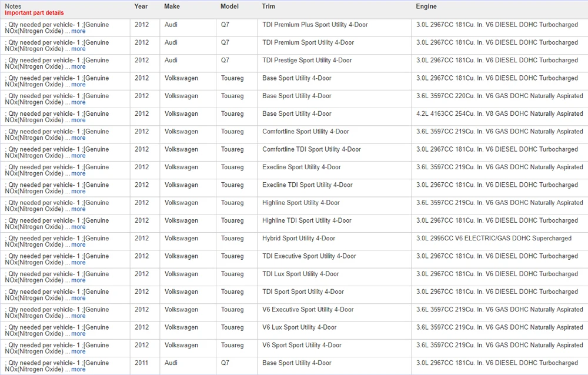Screen dimensions: 588x375
Task: Open 'more' link in Comfortline TDI row
Action: [x=78, y=156]
